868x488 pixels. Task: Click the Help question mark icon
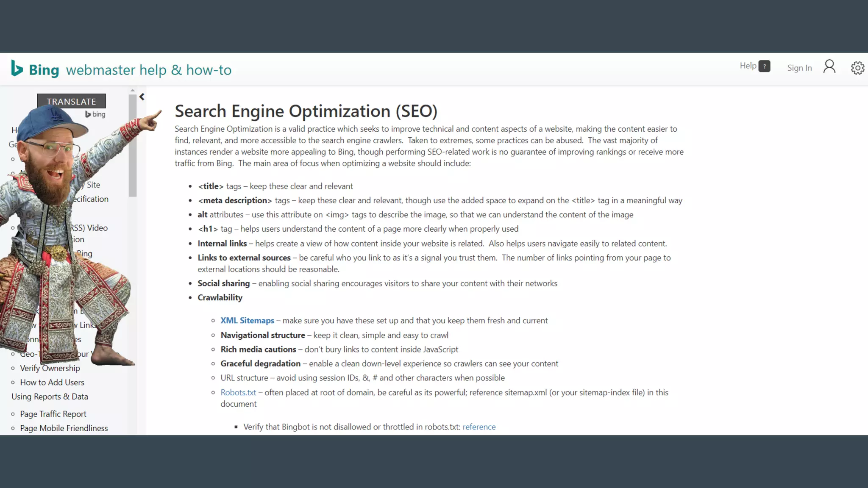point(764,67)
